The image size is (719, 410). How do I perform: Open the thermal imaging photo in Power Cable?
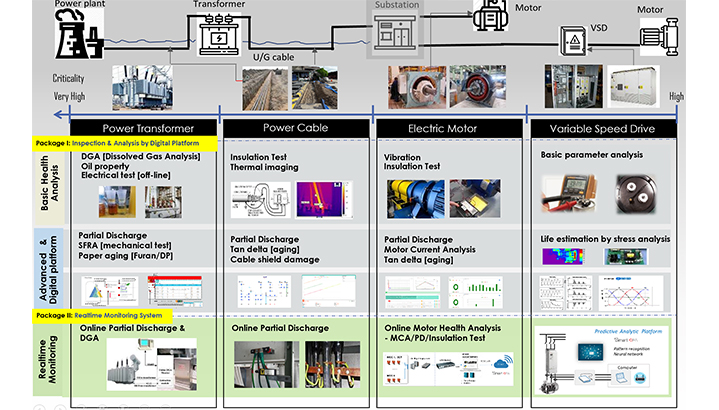click(325, 199)
